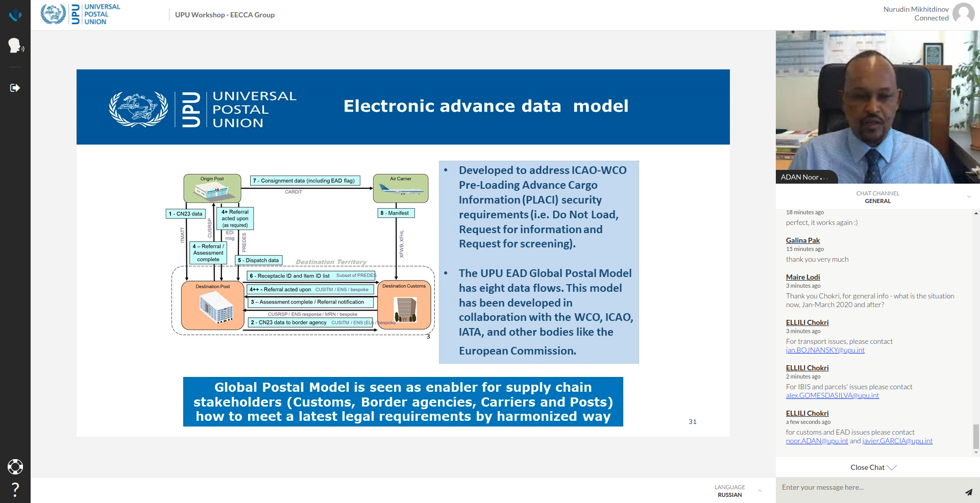980x503 pixels.
Task: Click the CHAT CHANNEL GENERAL heading
Action: [x=877, y=197]
